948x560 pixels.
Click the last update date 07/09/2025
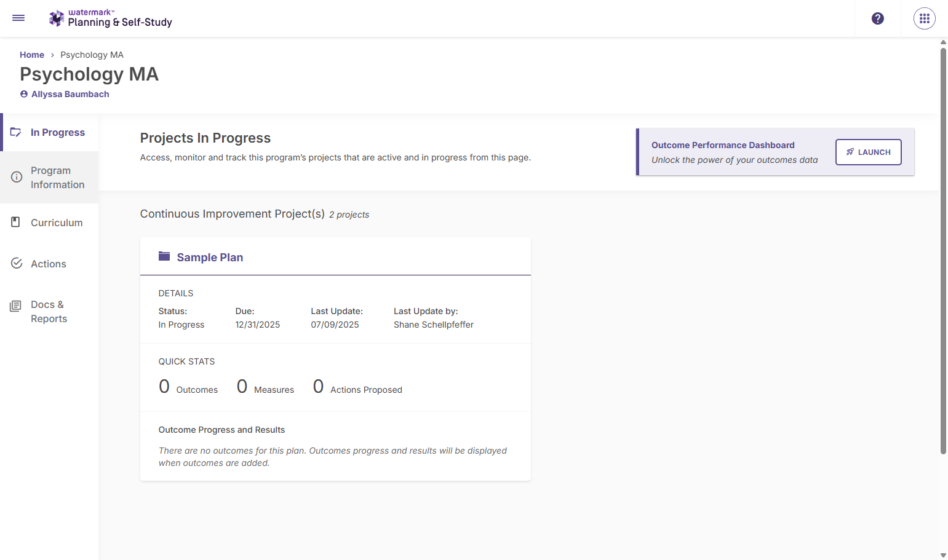(335, 325)
